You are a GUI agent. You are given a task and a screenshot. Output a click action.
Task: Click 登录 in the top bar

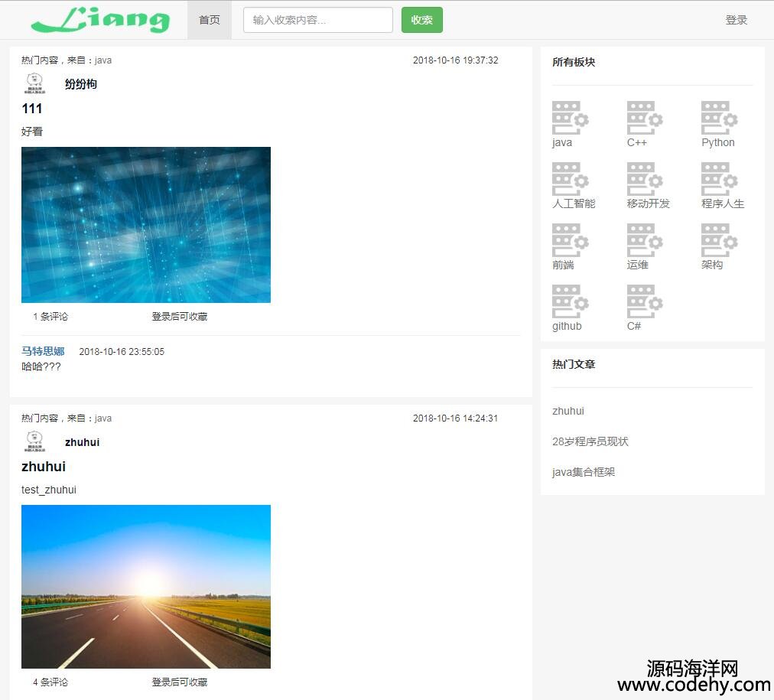coord(736,20)
